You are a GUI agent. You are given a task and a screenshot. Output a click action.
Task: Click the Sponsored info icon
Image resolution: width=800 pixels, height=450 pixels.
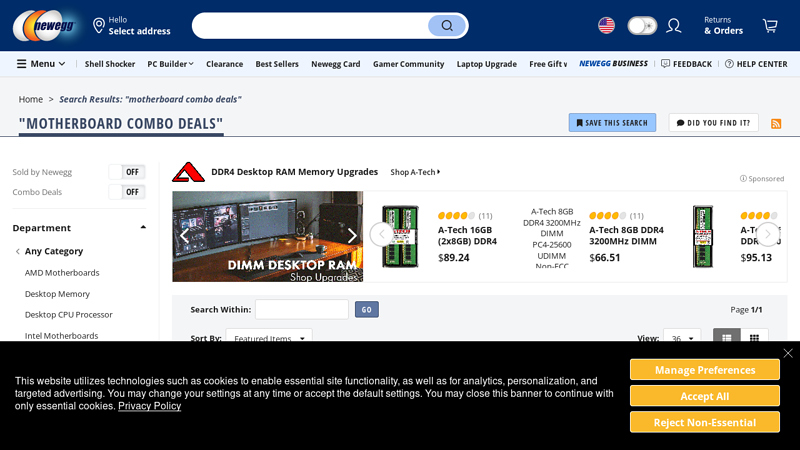tap(743, 179)
